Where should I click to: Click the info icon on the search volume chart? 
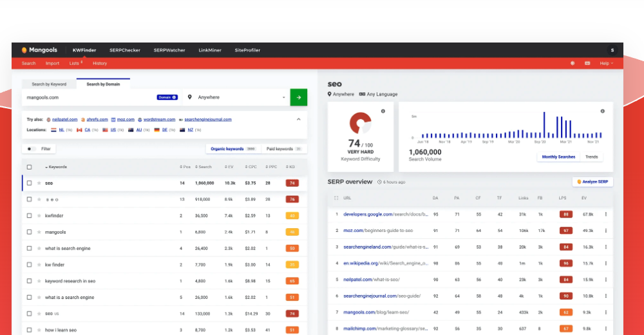click(603, 111)
